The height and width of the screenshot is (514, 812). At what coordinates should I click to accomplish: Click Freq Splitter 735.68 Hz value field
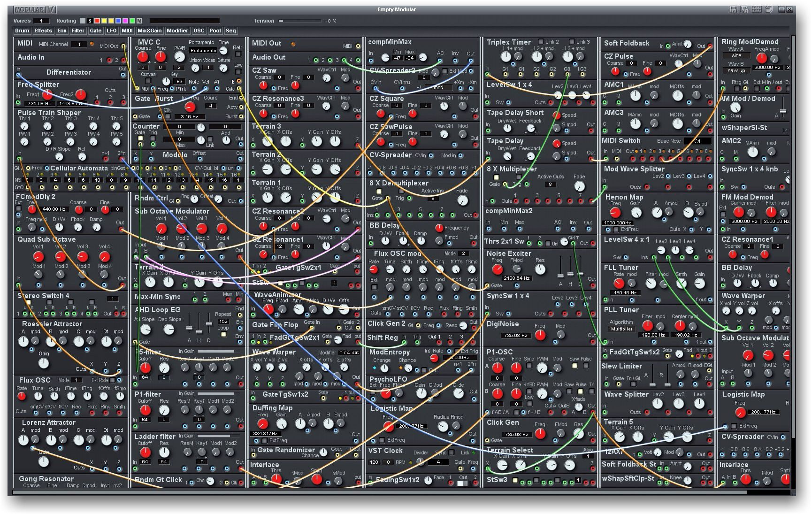click(x=39, y=103)
